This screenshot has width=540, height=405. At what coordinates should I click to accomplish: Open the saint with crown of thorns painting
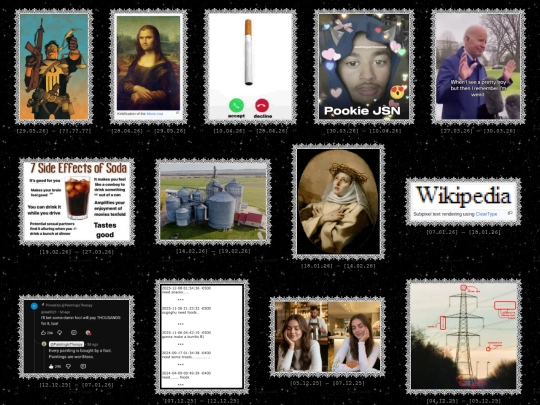[x=338, y=202]
